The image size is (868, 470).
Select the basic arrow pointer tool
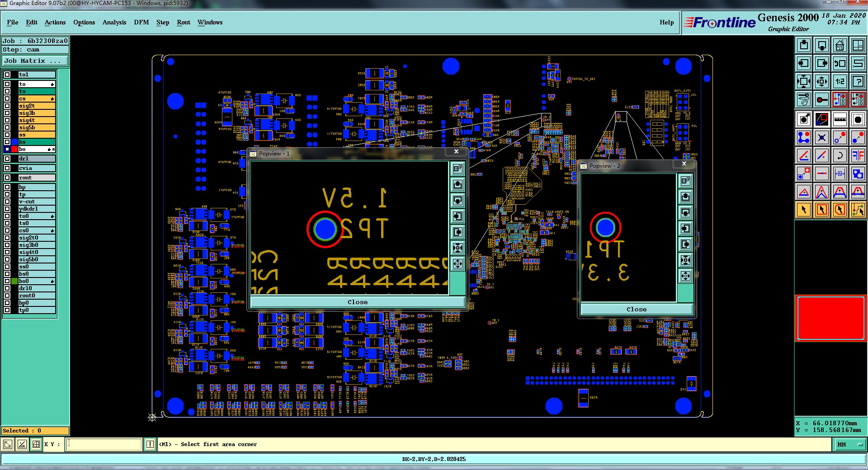803,210
